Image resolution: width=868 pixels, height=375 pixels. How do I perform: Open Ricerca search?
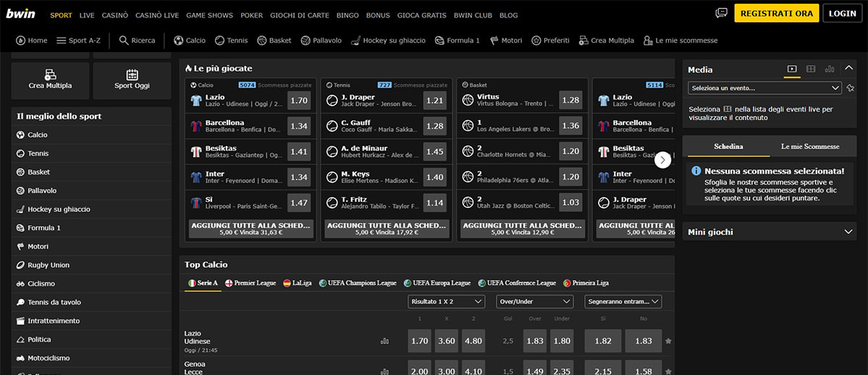(138, 41)
